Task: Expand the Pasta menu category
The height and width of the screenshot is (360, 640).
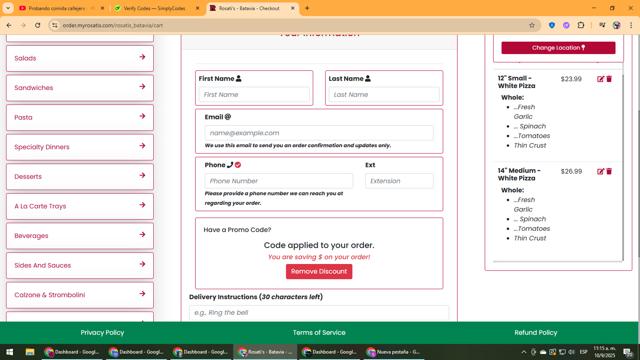Action: pyautogui.click(x=80, y=118)
